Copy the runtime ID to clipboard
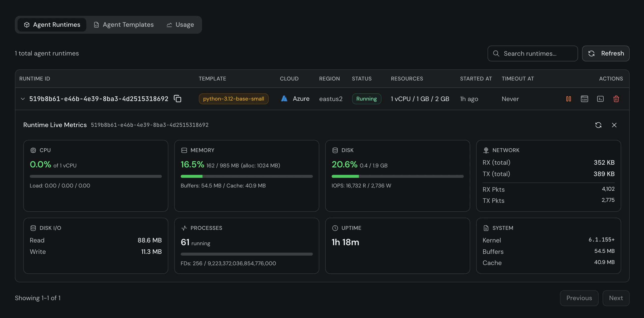Image resolution: width=644 pixels, height=318 pixels. [x=178, y=99]
